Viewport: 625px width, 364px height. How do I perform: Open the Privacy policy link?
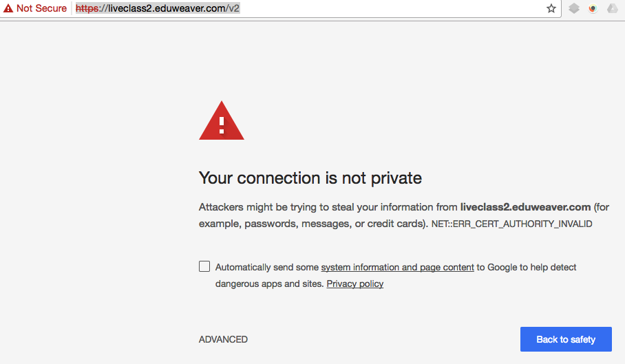(354, 284)
